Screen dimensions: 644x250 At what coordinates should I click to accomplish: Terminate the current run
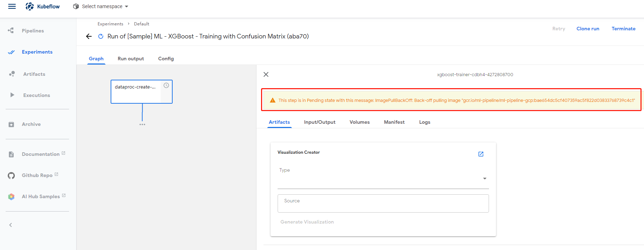click(x=624, y=29)
